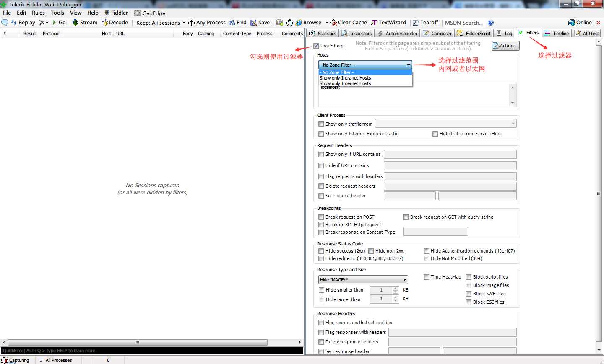Click the Actions button
Viewport: 604px width, 364px height.
[x=505, y=46]
